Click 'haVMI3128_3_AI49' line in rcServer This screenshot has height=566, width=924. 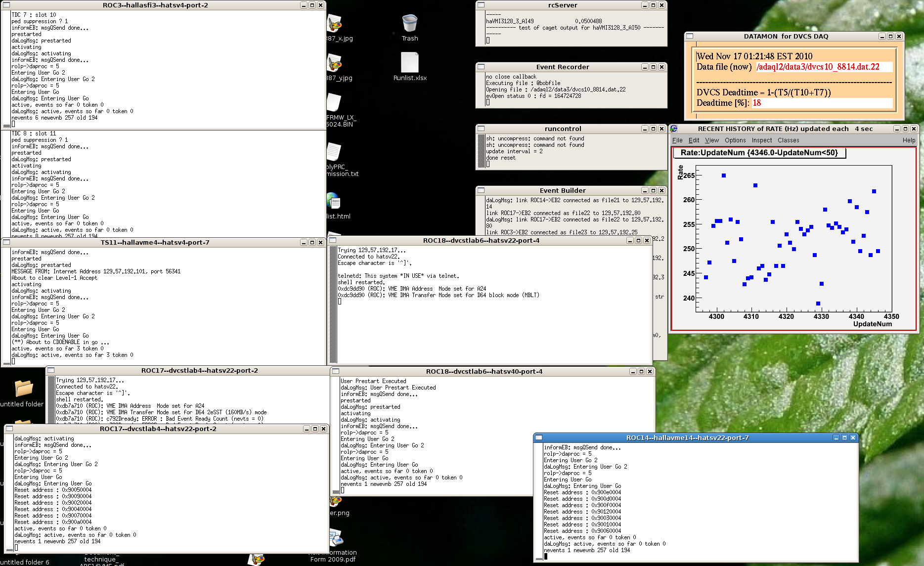click(x=544, y=21)
